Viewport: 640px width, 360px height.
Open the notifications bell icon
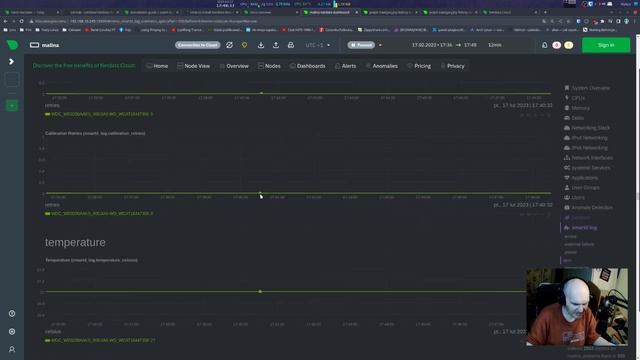click(x=544, y=45)
